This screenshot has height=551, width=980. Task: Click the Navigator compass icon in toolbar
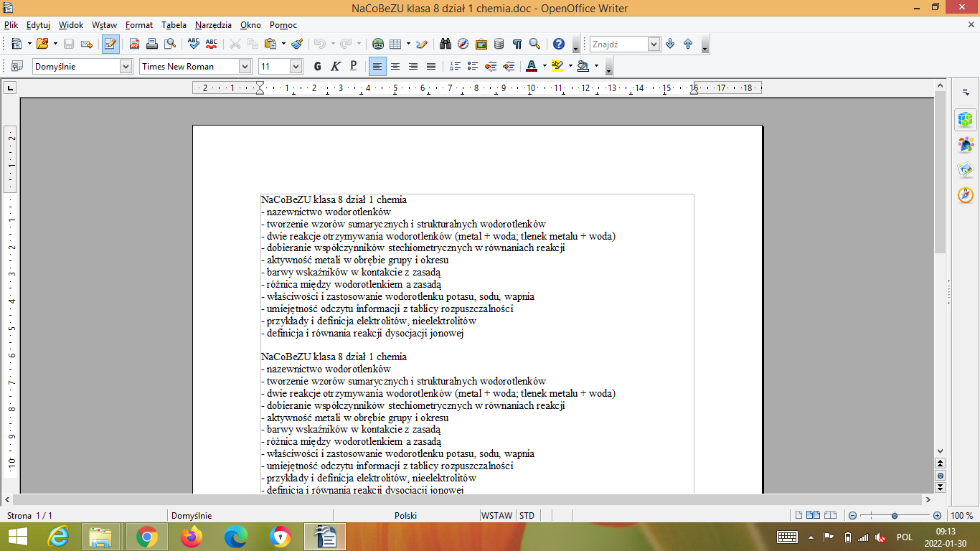click(463, 44)
